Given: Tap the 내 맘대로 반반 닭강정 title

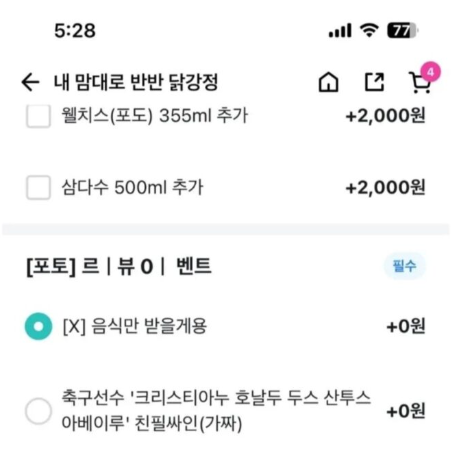Looking at the screenshot, I should [136, 82].
